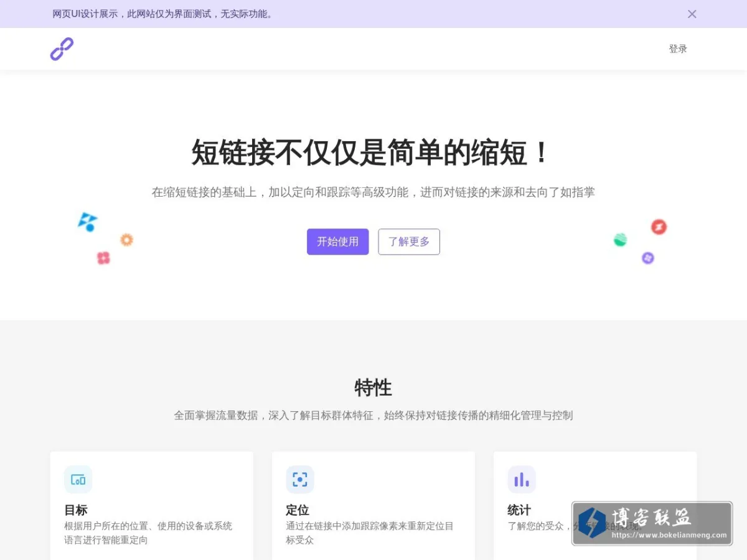Click the subtitle starting 在缩短链接的基础上
The width and height of the screenshot is (747, 560).
374,192
